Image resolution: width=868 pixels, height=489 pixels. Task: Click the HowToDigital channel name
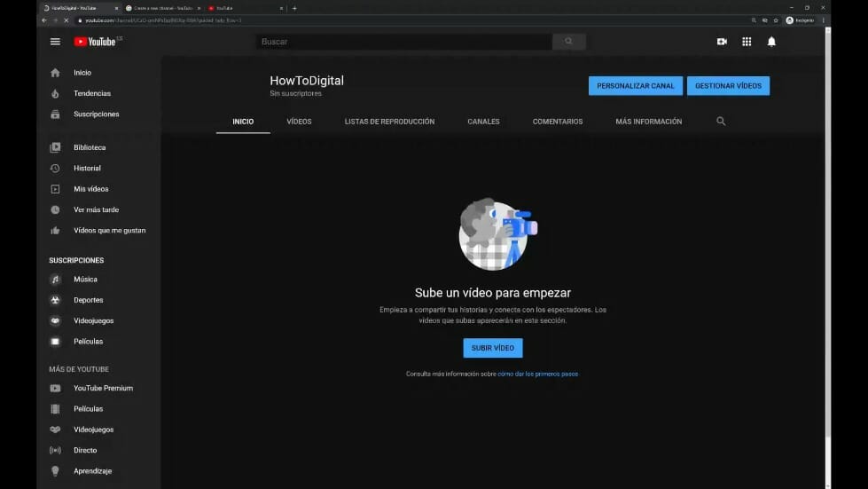coord(307,80)
